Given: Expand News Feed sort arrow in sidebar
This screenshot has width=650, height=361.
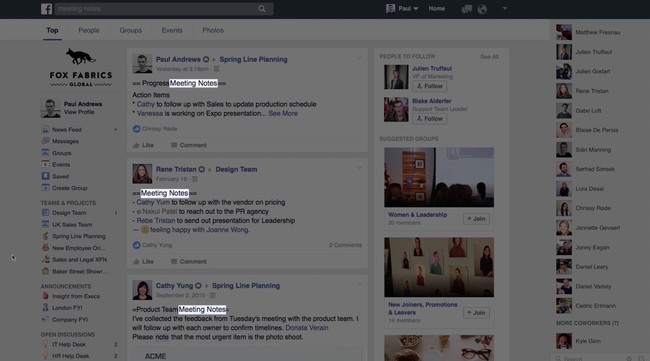Looking at the screenshot, I should tap(116, 130).
